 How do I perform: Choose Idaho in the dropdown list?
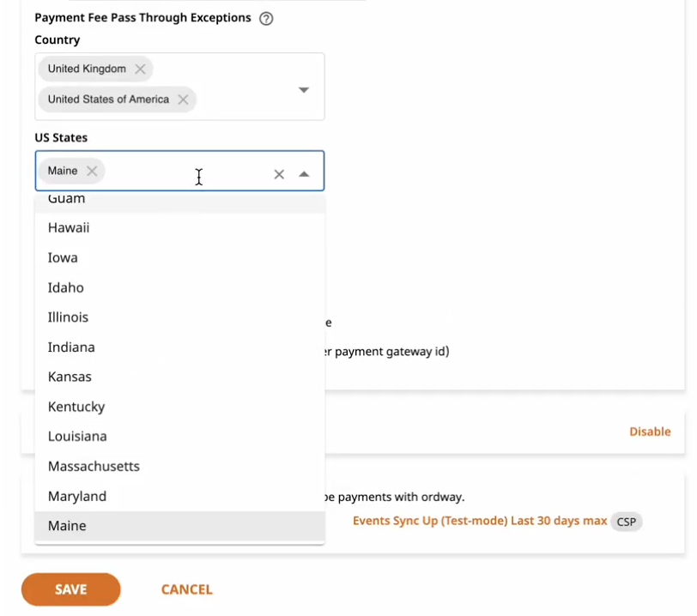pyautogui.click(x=179, y=287)
